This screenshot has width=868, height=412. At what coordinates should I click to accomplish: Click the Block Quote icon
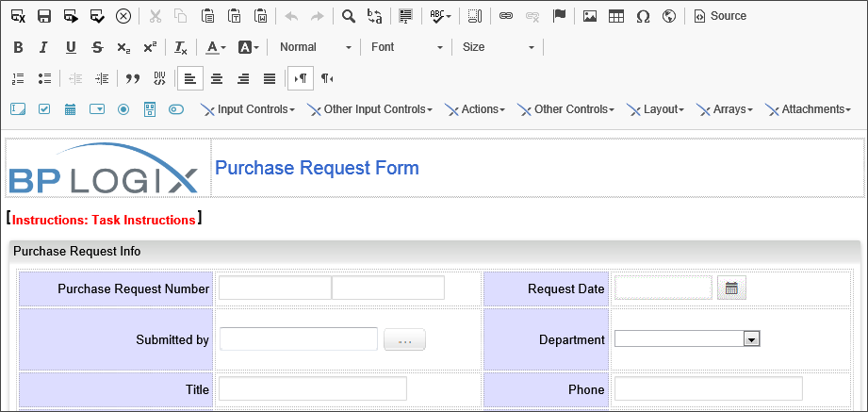[133, 78]
